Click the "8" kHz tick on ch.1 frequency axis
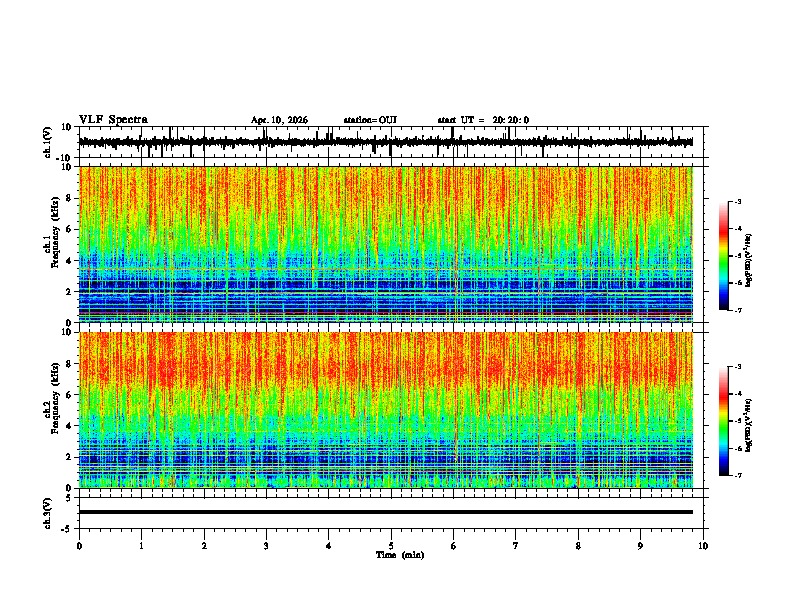 (x=70, y=198)
